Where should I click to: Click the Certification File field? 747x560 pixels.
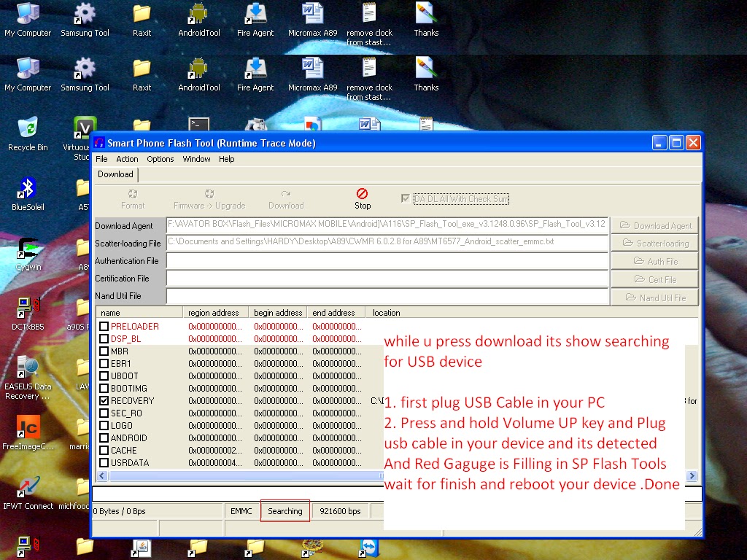(x=387, y=278)
